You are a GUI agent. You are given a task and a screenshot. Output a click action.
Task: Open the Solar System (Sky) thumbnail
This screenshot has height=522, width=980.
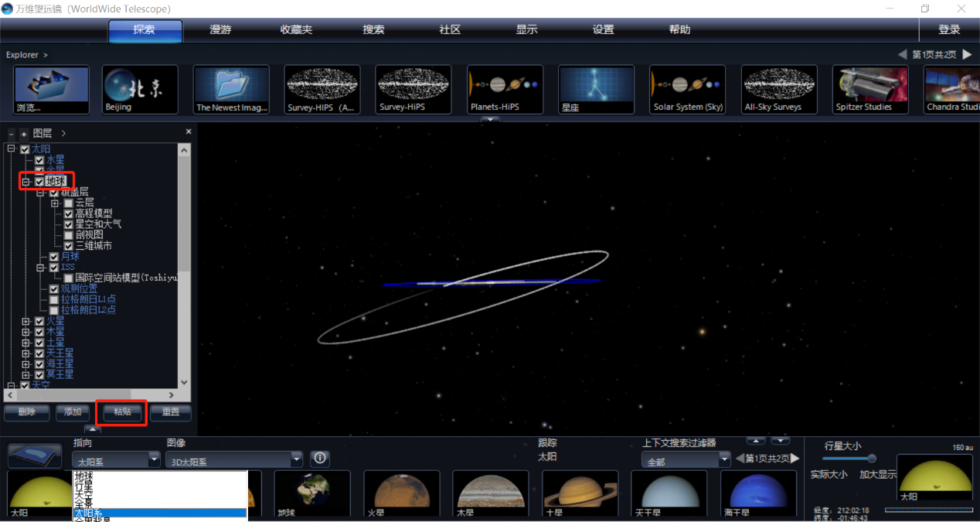(x=688, y=90)
